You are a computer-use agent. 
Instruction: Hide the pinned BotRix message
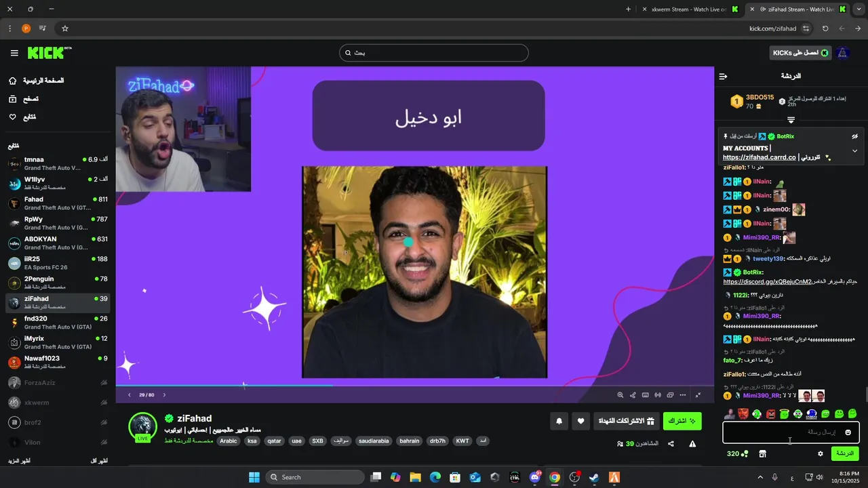[x=854, y=136]
